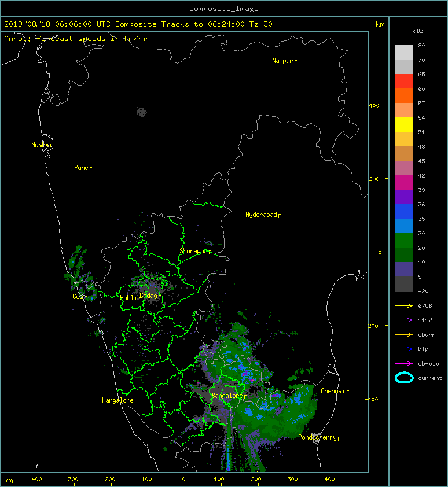448x487 pixels.
Task: Click the 'current' legend label
Action: pos(430,378)
